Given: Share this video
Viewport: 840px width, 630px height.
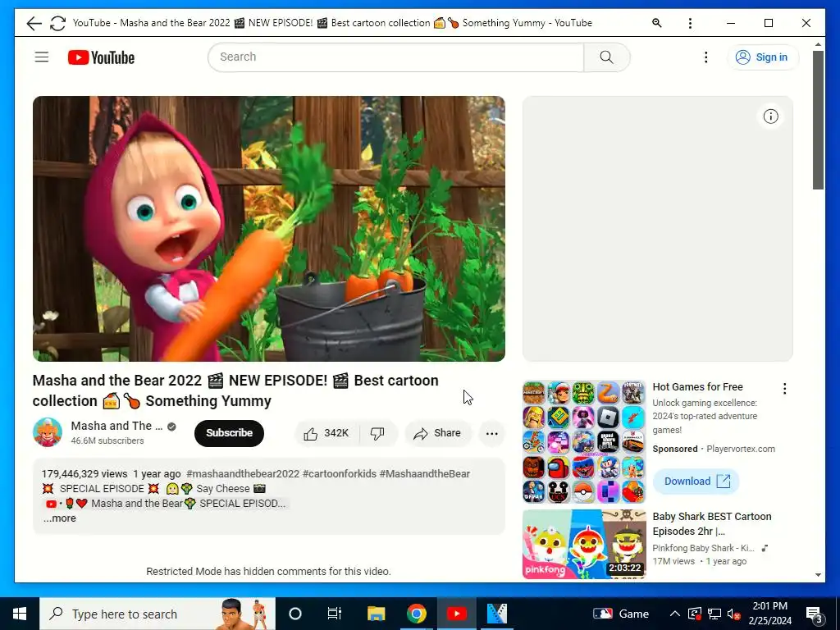Looking at the screenshot, I should [438, 433].
